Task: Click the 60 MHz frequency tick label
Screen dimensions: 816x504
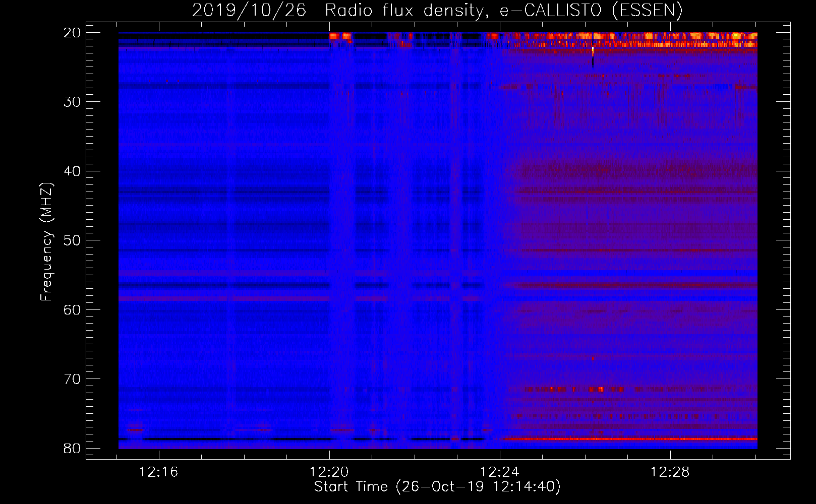Action: (72, 310)
